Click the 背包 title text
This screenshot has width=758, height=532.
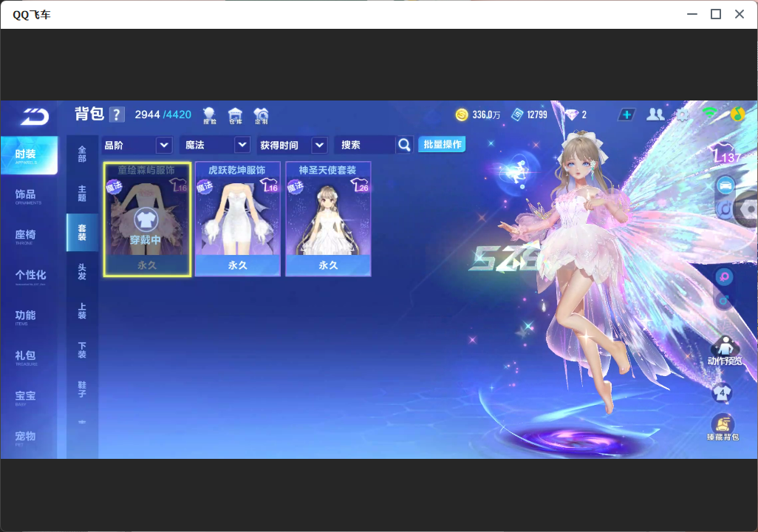coord(89,114)
